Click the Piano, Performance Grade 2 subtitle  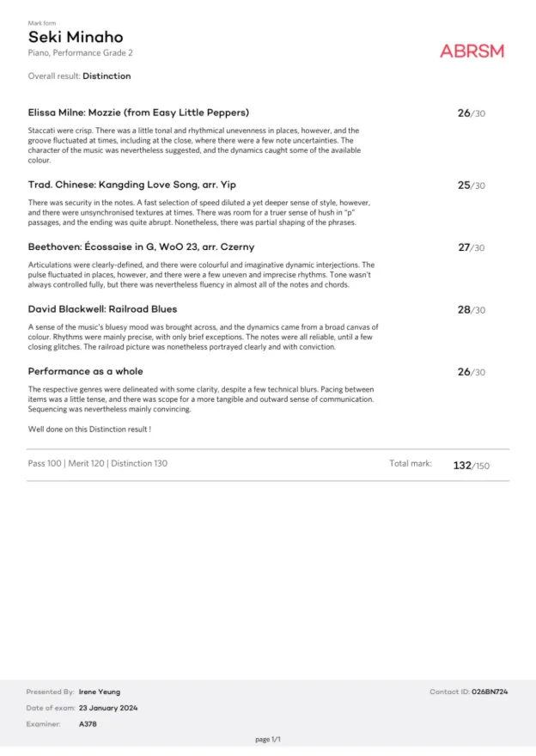point(81,53)
